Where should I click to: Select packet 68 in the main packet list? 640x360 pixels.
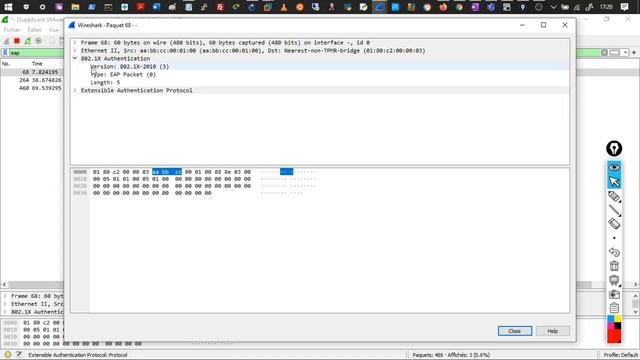coord(32,72)
